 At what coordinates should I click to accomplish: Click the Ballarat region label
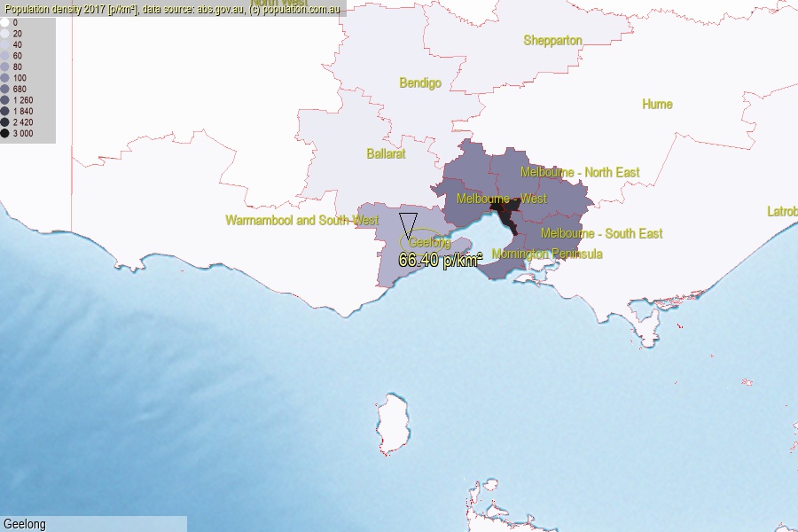coord(387,153)
